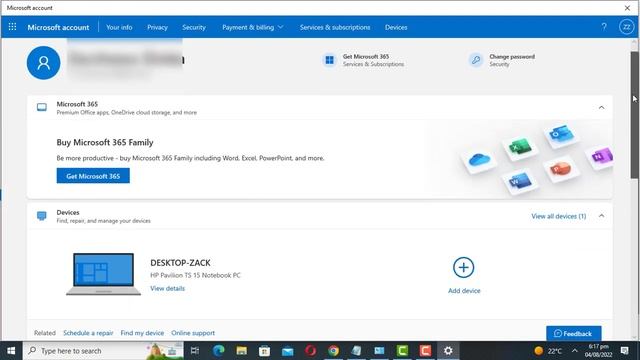This screenshot has width=640, height=360.
Task: Open the Online support link
Action: click(193, 333)
